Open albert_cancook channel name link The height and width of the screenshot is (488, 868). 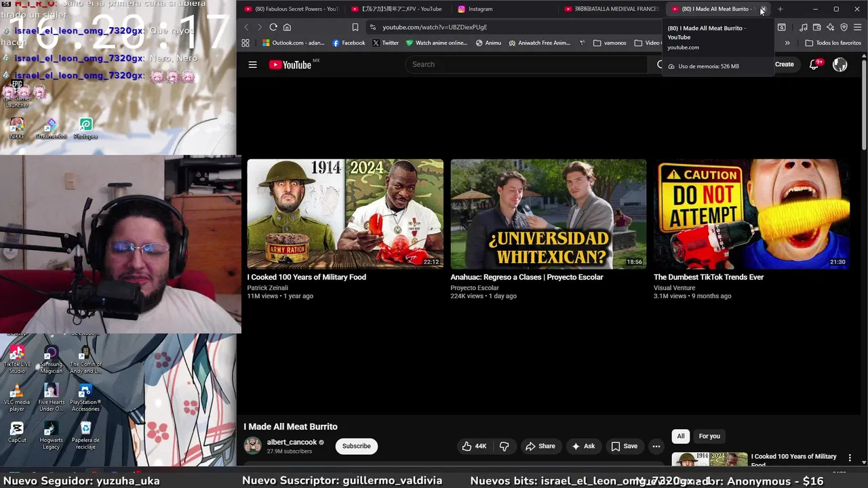292,442
